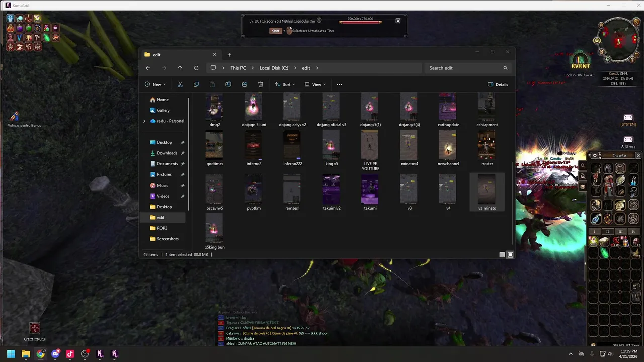Click the search magnifier icon in Search edit box
This screenshot has width=644, height=362.
(x=506, y=68)
